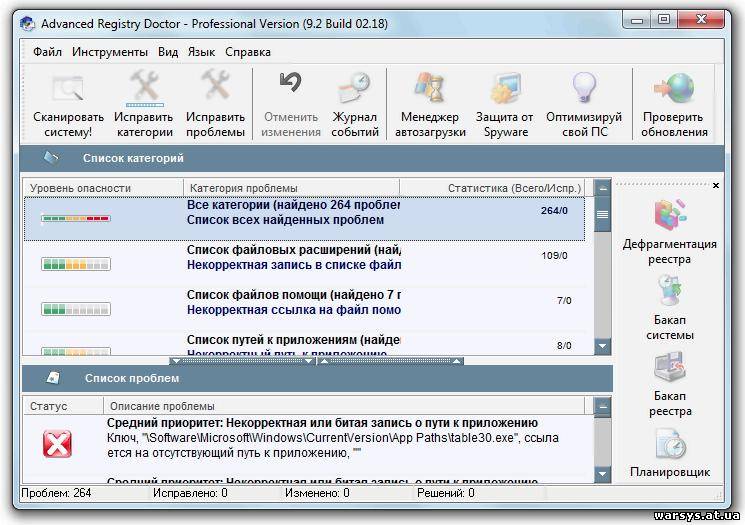Click Исправлено: 0 in status bar
The height and width of the screenshot is (525, 745).
[x=190, y=493]
